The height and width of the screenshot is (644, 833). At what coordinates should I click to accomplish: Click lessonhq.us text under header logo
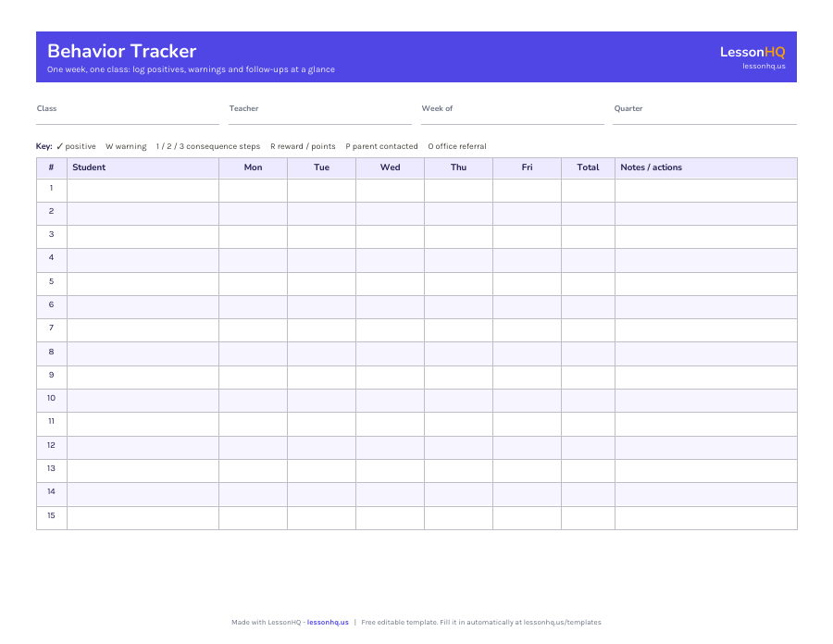click(764, 67)
